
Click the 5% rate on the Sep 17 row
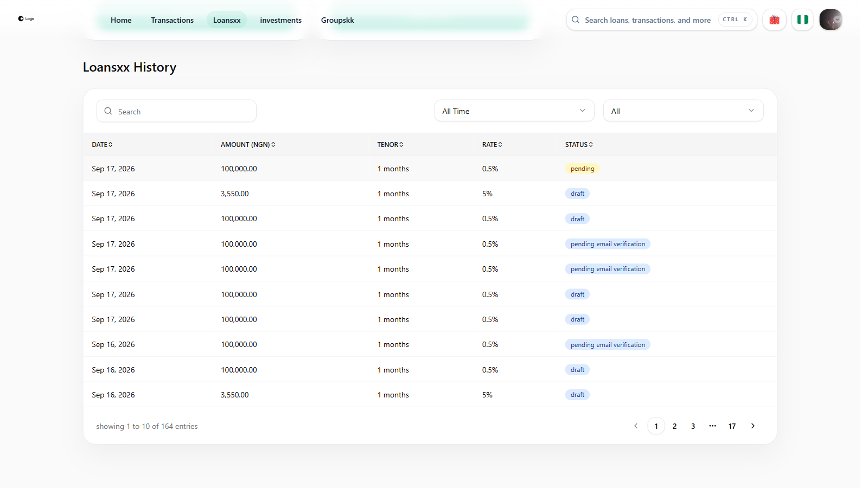[x=487, y=194]
